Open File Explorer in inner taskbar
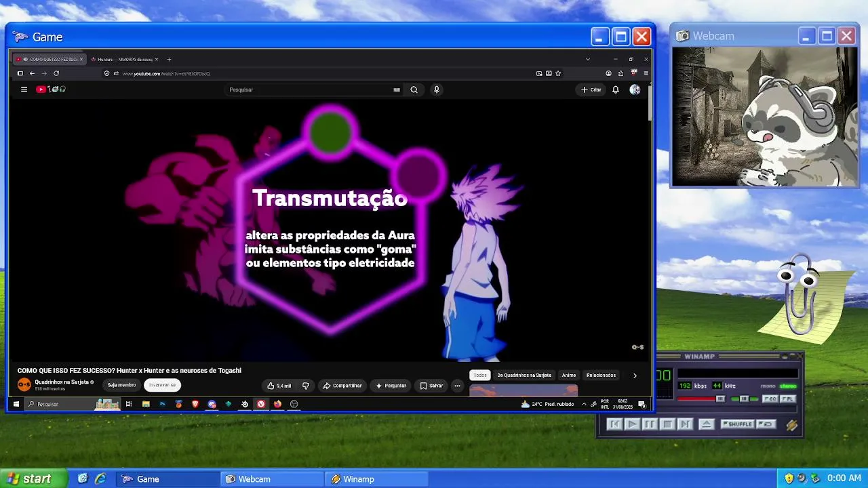 [146, 404]
